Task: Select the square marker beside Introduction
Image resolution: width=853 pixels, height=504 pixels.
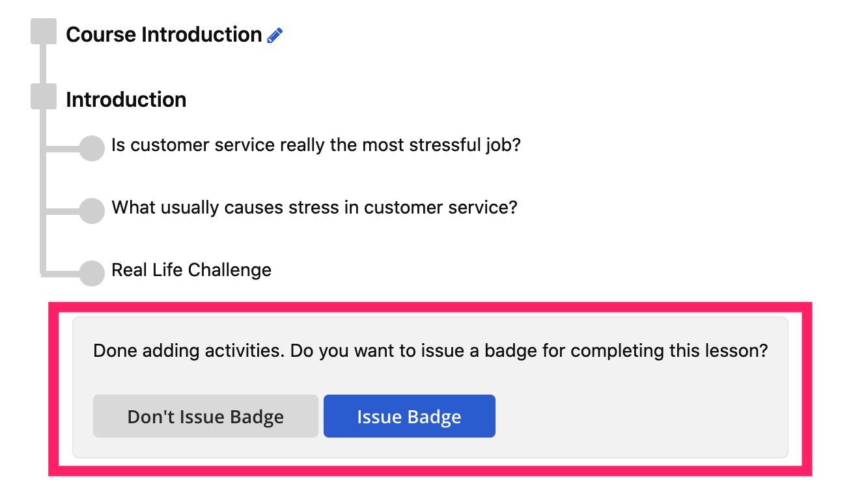Action: pos(44,96)
